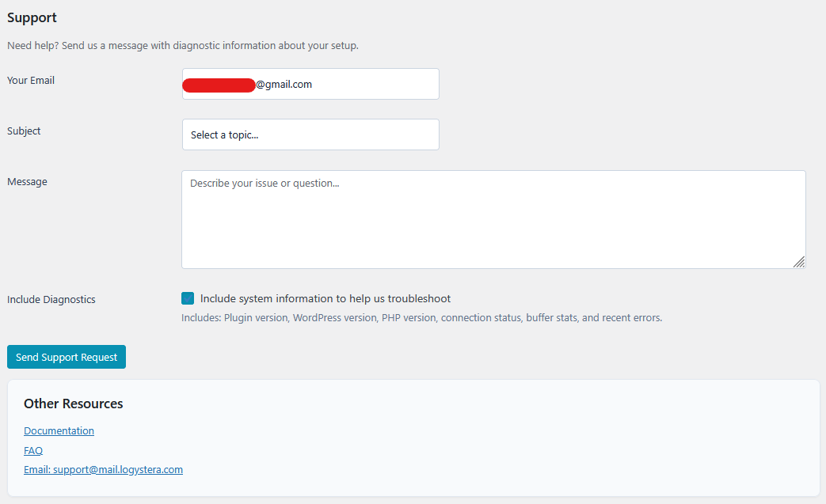Viewport: 826px width, 504px height.
Task: Click the Message box resize handle
Action: [x=799, y=262]
